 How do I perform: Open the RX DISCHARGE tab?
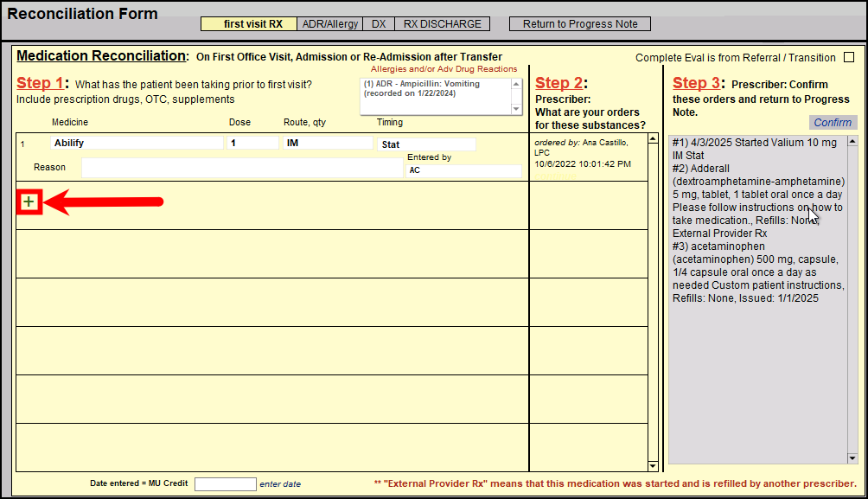tap(442, 24)
